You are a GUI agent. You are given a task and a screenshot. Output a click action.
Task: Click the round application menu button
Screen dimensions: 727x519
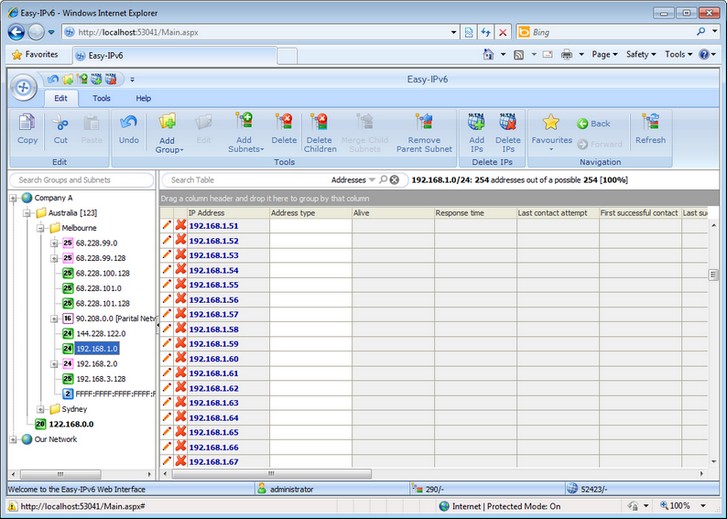coord(23,87)
